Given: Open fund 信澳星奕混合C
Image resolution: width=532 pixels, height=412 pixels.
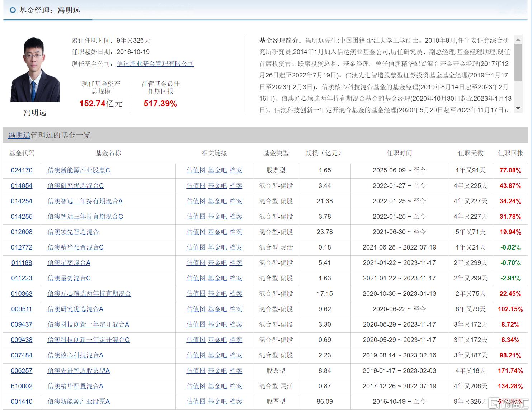Looking at the screenshot, I should tap(69, 278).
